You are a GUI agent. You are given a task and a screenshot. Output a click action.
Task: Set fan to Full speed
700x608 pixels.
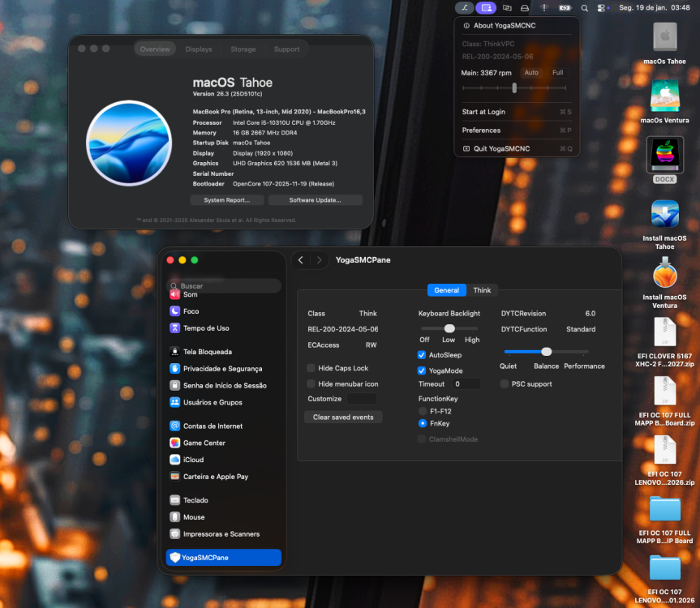tap(557, 72)
